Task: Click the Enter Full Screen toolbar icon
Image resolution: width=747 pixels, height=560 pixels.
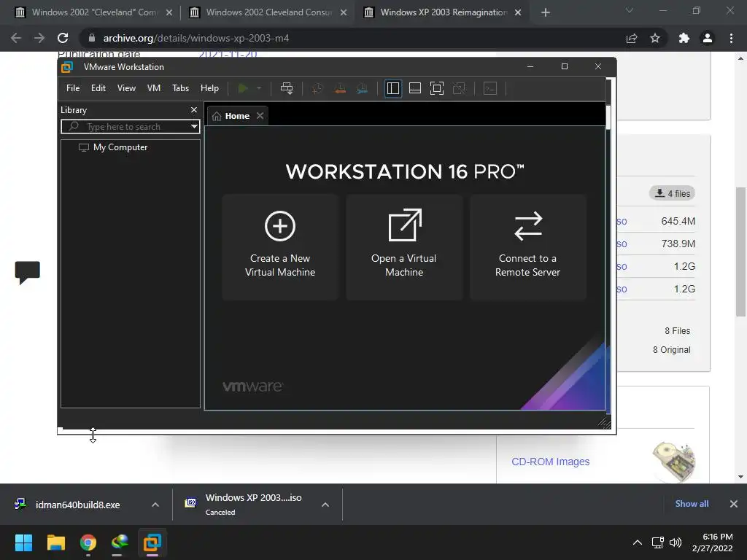Action: pyautogui.click(x=437, y=88)
